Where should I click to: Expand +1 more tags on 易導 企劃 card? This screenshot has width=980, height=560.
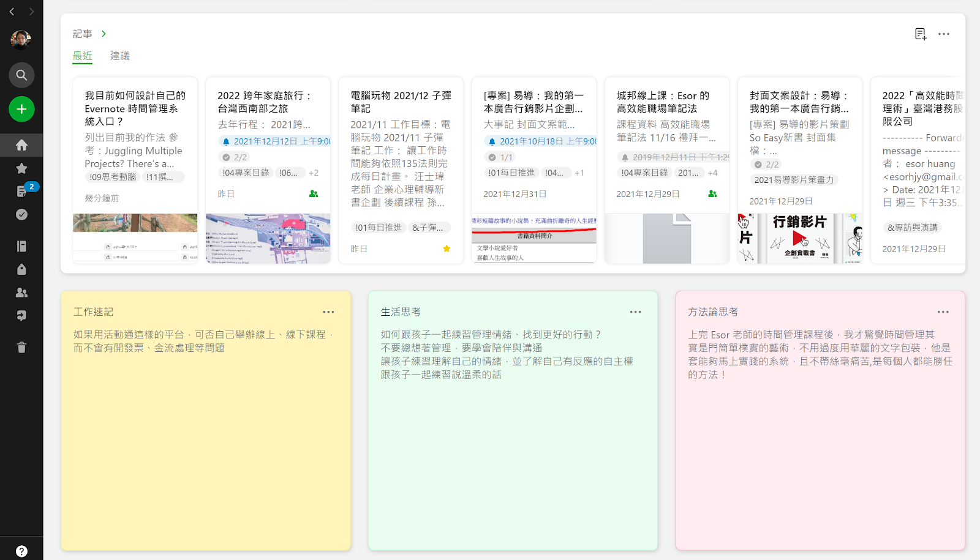(579, 173)
